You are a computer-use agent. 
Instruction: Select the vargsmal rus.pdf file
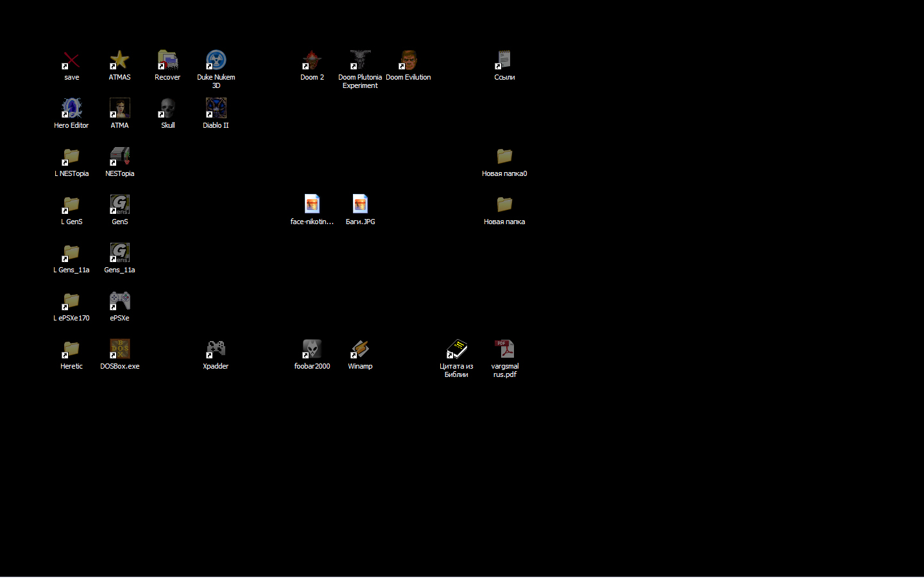point(504,350)
